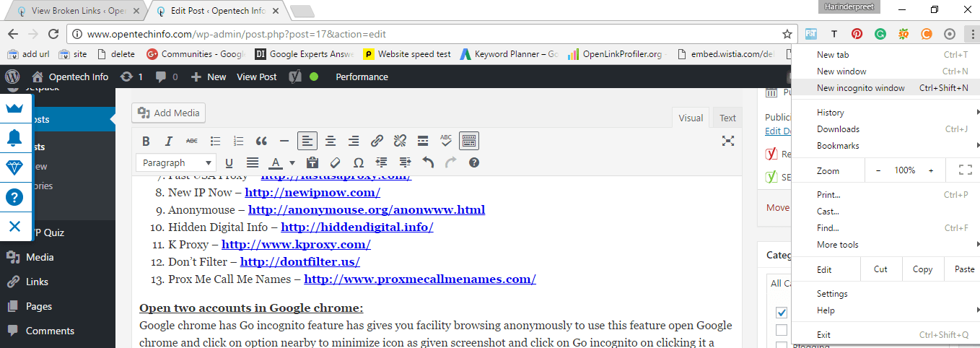Open the kproxy.com link in the post
This screenshot has width=980, height=348.
(296, 245)
